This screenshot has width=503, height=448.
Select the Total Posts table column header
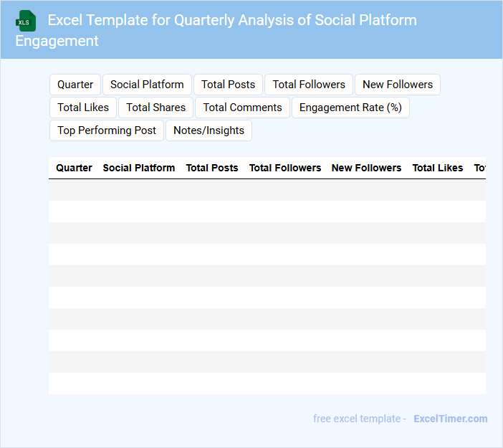(x=212, y=168)
